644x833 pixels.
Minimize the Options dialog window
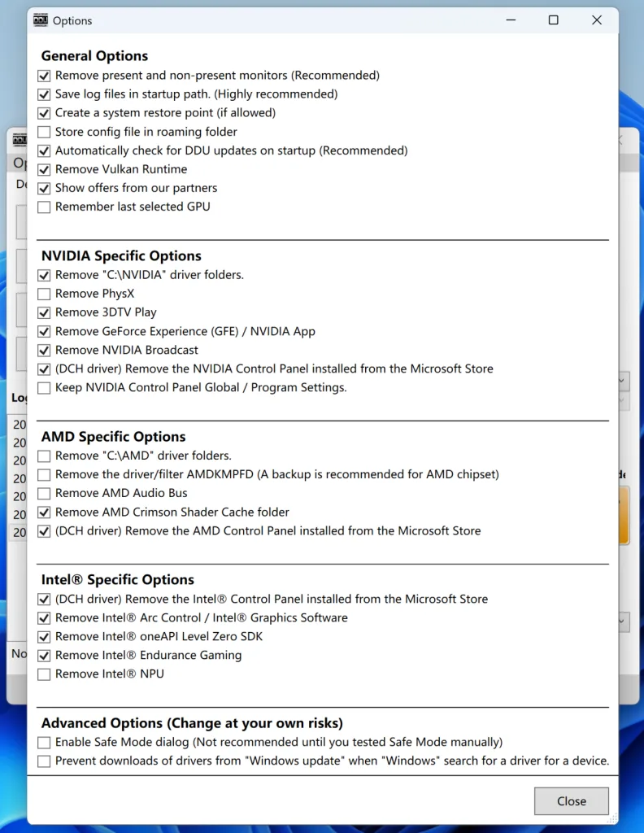(510, 20)
